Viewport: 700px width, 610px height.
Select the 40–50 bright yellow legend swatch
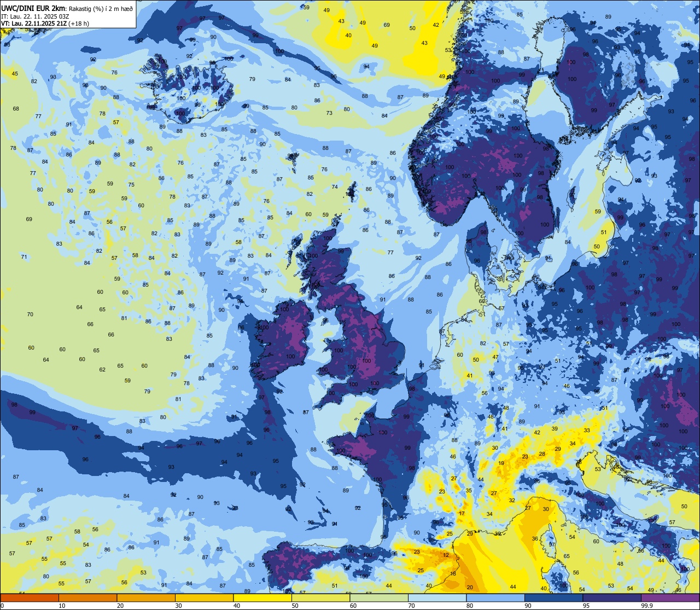pyautogui.click(x=262, y=597)
